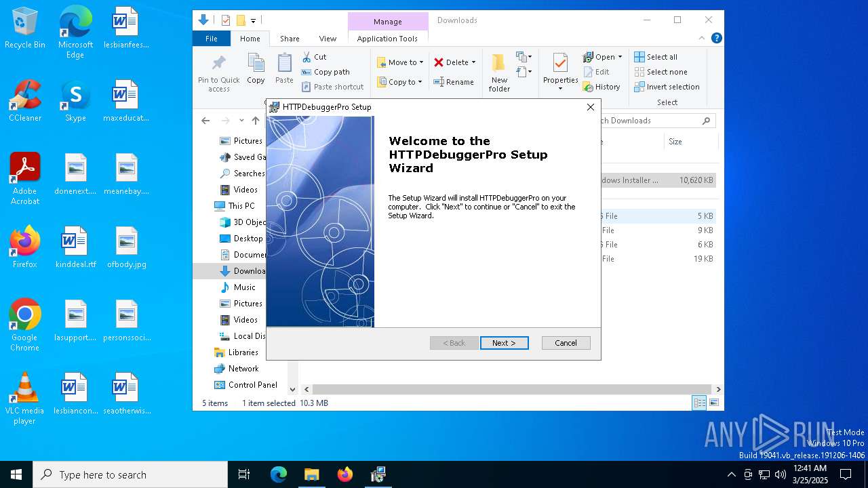
Task: Click History in the ribbon
Action: 601,87
